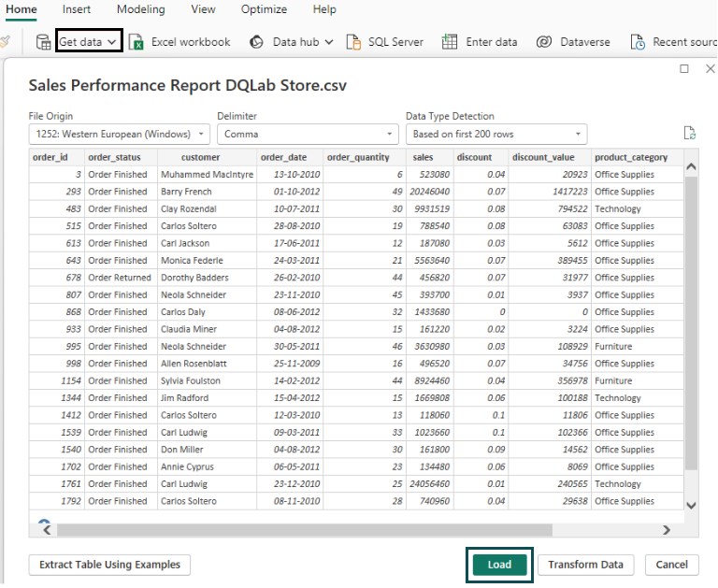Open the Modeling tab
The image size is (718, 588).
pyautogui.click(x=140, y=9)
